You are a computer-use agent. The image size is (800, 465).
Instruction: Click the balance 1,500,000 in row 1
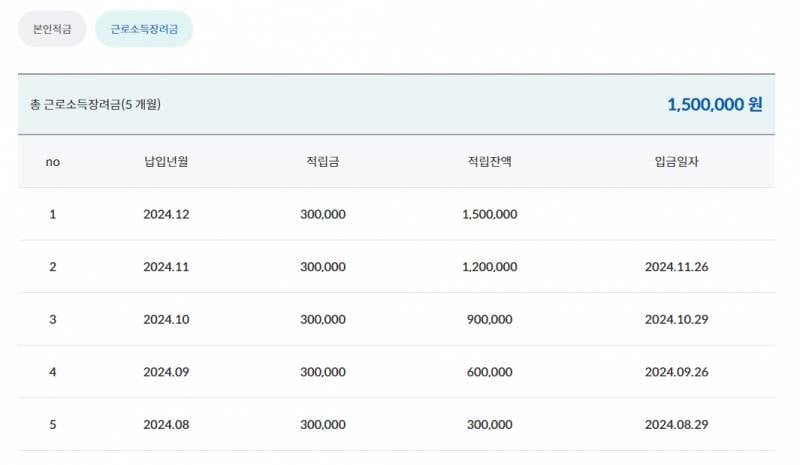pyautogui.click(x=490, y=214)
